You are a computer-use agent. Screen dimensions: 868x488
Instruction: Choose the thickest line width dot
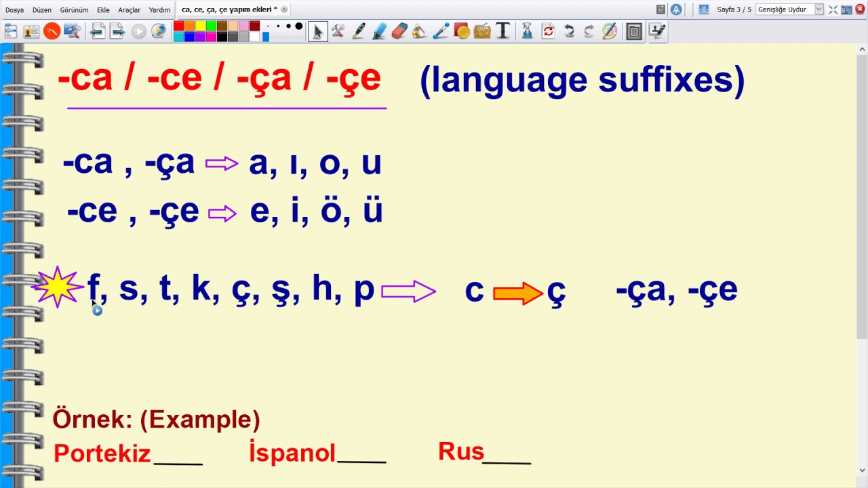[x=298, y=26]
